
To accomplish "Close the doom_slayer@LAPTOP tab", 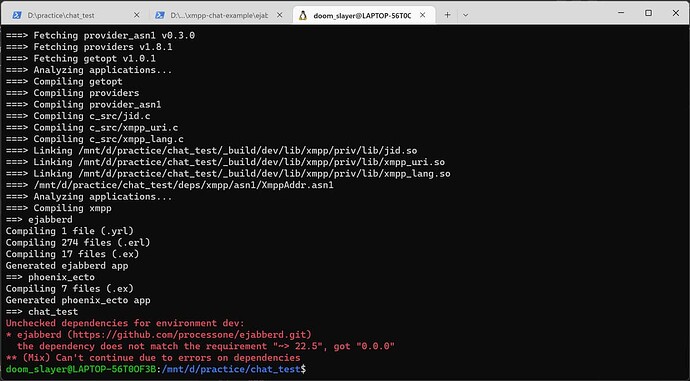I will 422,15.
